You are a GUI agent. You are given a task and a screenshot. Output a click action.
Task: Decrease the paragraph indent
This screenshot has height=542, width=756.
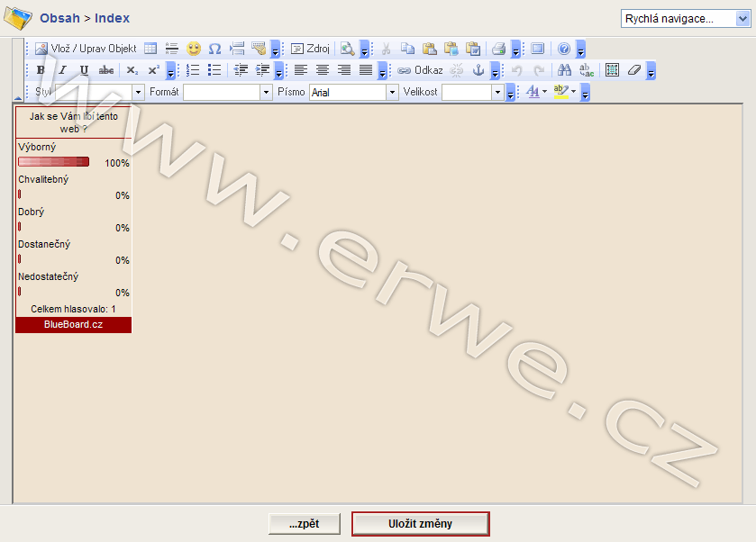click(x=241, y=70)
